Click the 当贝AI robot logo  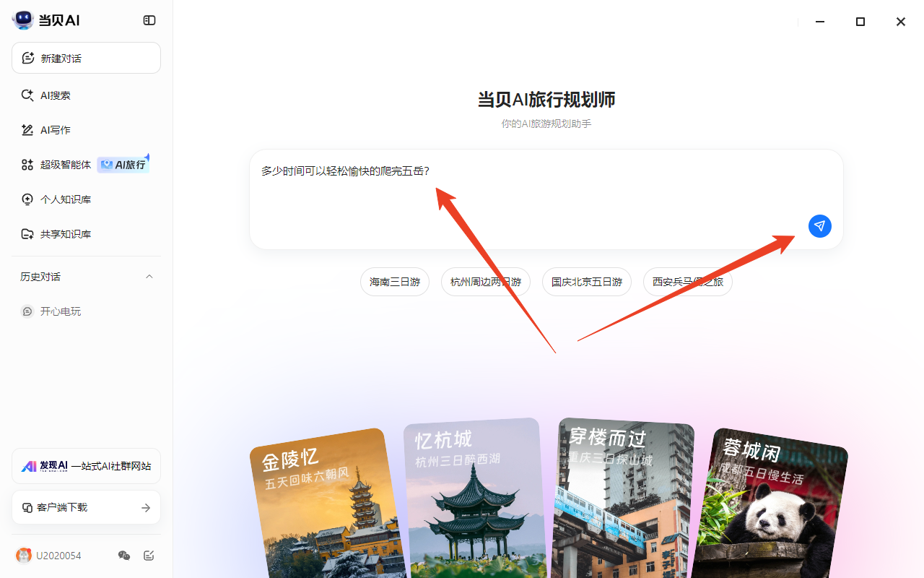[x=23, y=20]
